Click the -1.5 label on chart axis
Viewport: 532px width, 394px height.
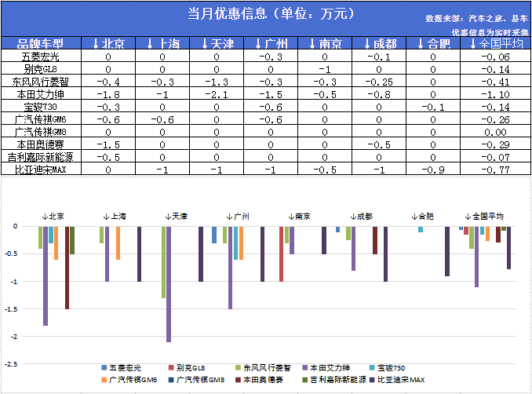(x=11, y=309)
